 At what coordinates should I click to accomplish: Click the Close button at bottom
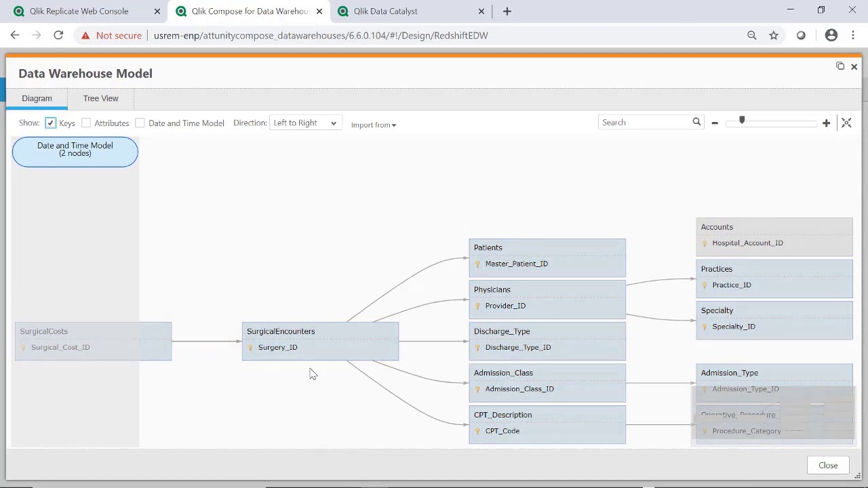[x=828, y=465]
